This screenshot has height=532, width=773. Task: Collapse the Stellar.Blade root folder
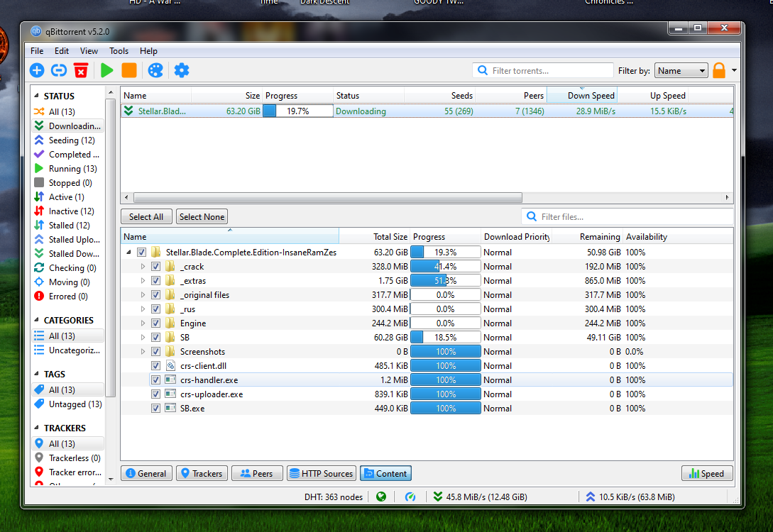click(128, 253)
